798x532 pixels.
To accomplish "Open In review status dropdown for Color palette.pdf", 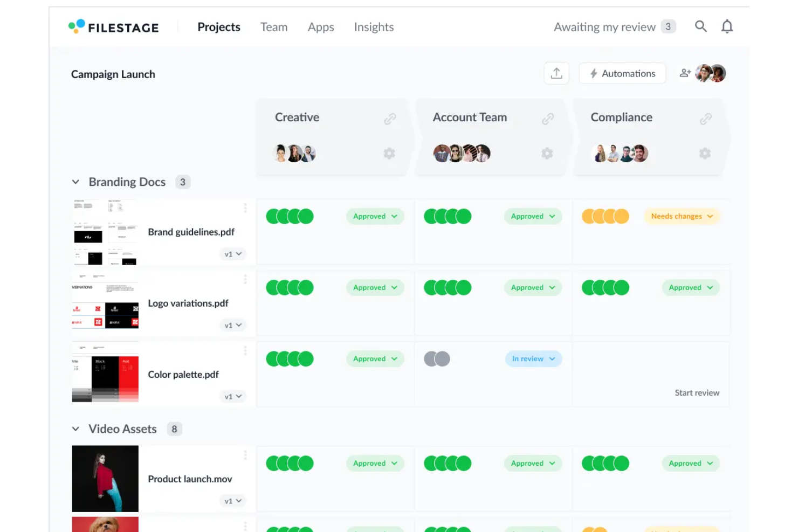I will click(533, 358).
